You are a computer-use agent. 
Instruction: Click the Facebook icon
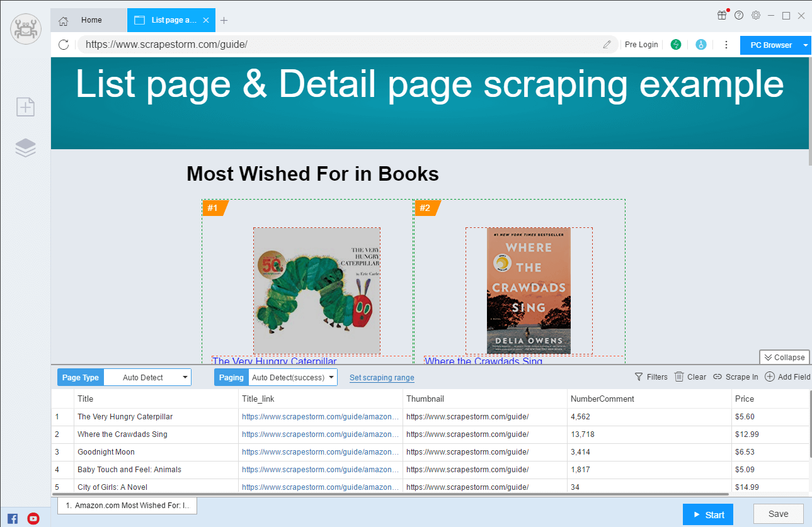[x=13, y=519]
